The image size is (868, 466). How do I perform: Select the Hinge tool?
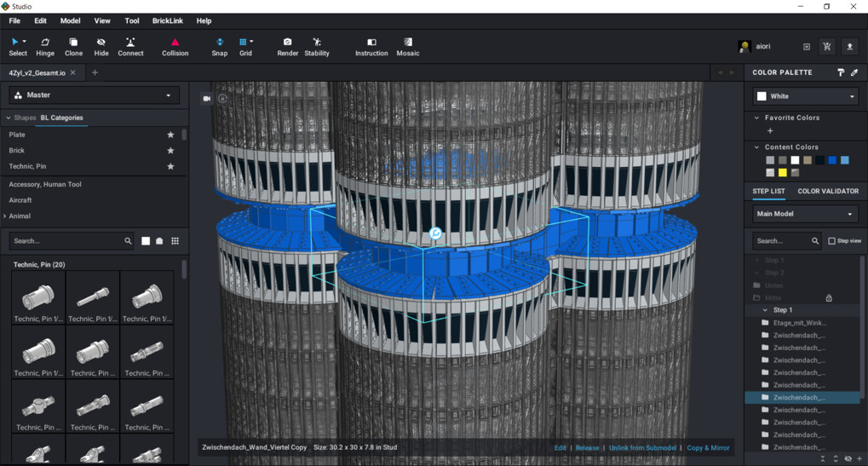(45, 46)
